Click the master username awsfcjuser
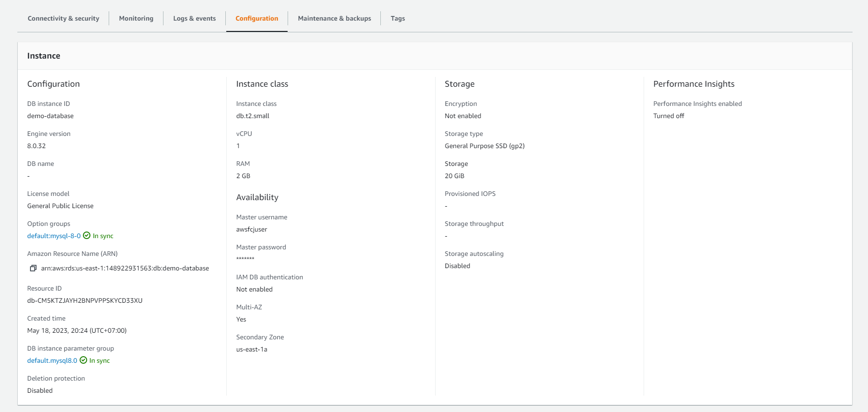The image size is (868, 412). coord(252,229)
